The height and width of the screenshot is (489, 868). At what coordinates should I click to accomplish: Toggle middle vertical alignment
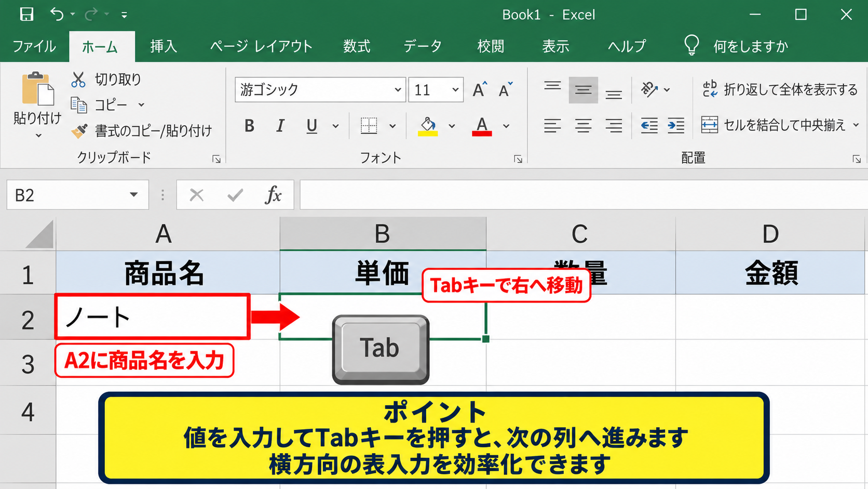click(x=583, y=90)
